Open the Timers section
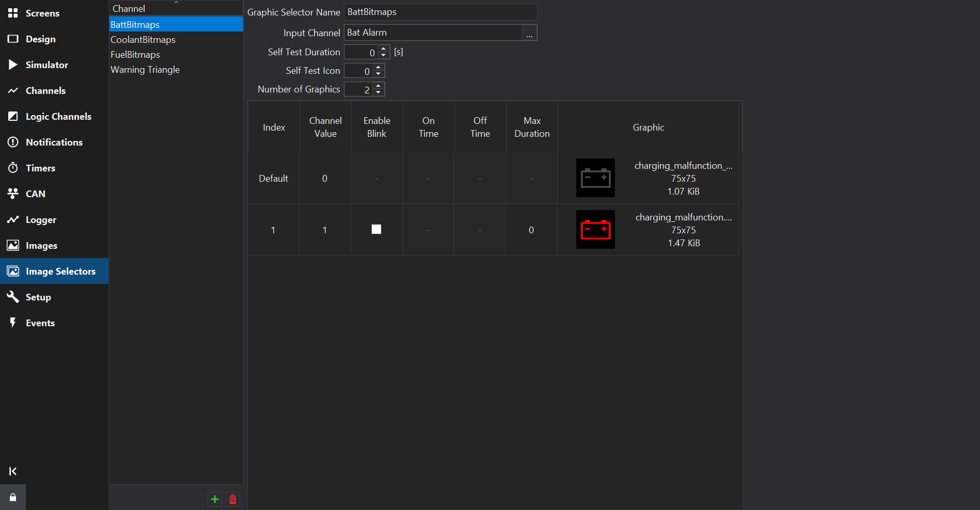This screenshot has height=510, width=980. (x=40, y=168)
